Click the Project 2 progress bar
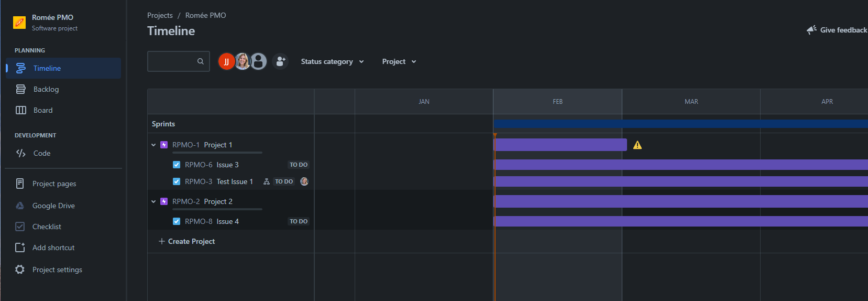 click(x=217, y=209)
